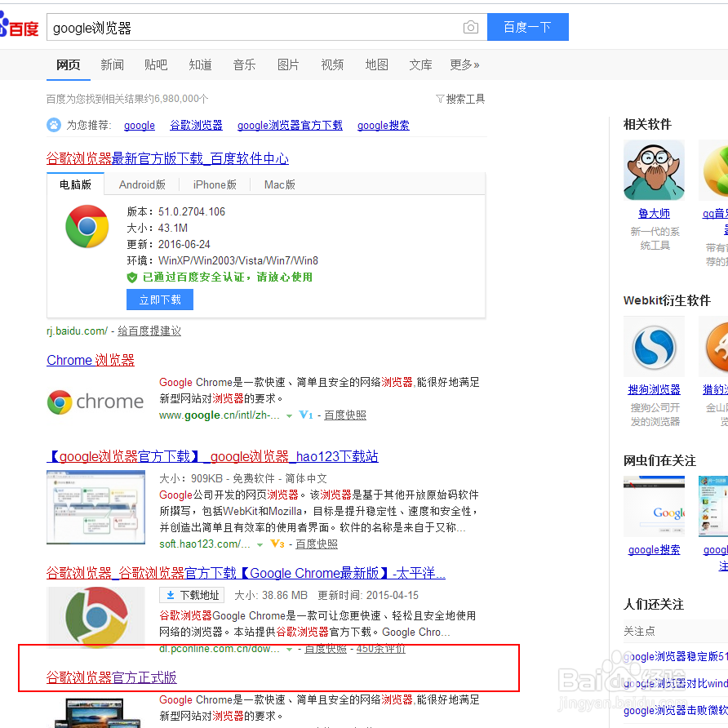Switch to the 网页 tab
728x728 pixels.
pos(69,64)
